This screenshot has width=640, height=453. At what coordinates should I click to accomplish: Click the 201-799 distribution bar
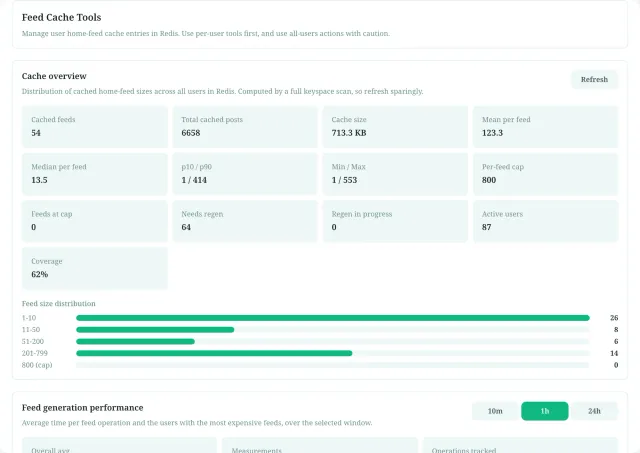click(x=333, y=353)
